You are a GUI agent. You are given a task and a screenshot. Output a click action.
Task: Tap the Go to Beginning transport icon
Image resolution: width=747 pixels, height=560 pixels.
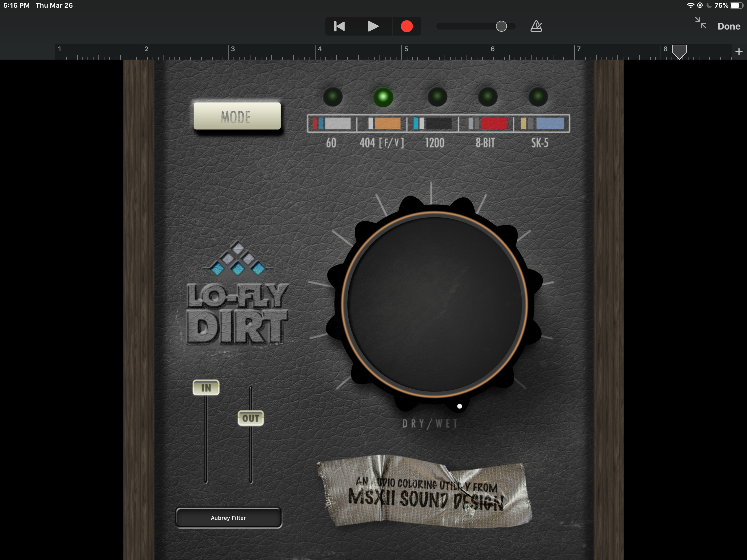339,26
